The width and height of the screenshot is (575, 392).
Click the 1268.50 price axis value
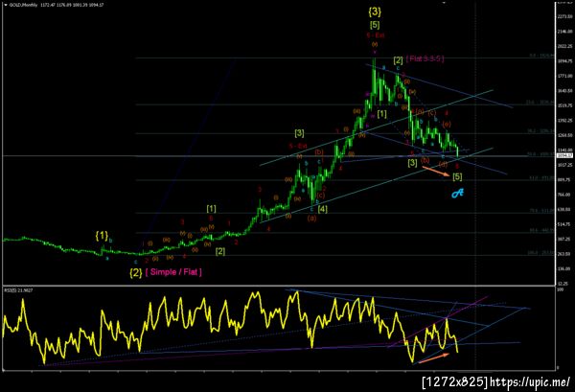[x=564, y=135]
